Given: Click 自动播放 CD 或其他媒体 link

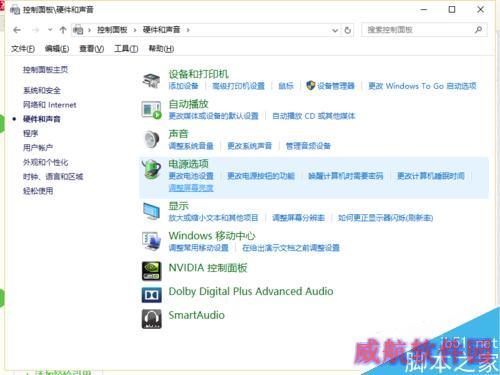Looking at the screenshot, I should [x=314, y=116].
